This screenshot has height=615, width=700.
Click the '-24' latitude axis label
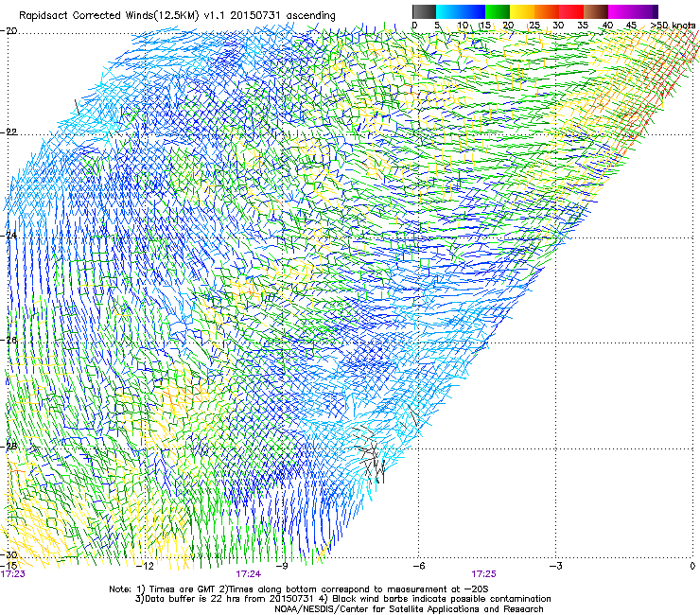pyautogui.click(x=9, y=236)
